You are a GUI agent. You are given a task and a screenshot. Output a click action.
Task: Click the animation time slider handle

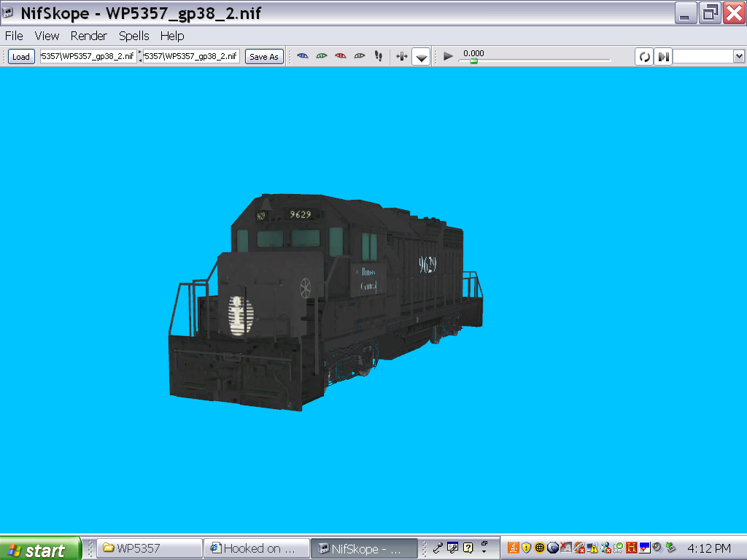click(x=473, y=61)
